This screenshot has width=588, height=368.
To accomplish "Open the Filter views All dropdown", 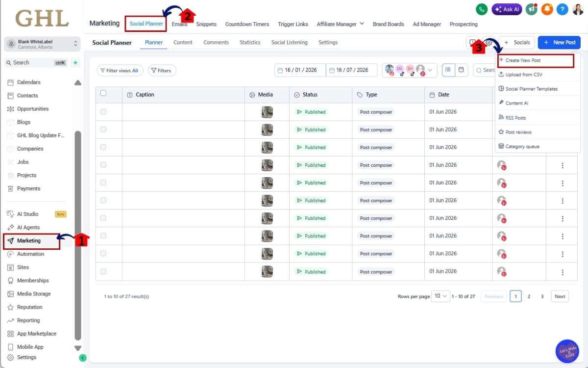I will click(x=121, y=71).
